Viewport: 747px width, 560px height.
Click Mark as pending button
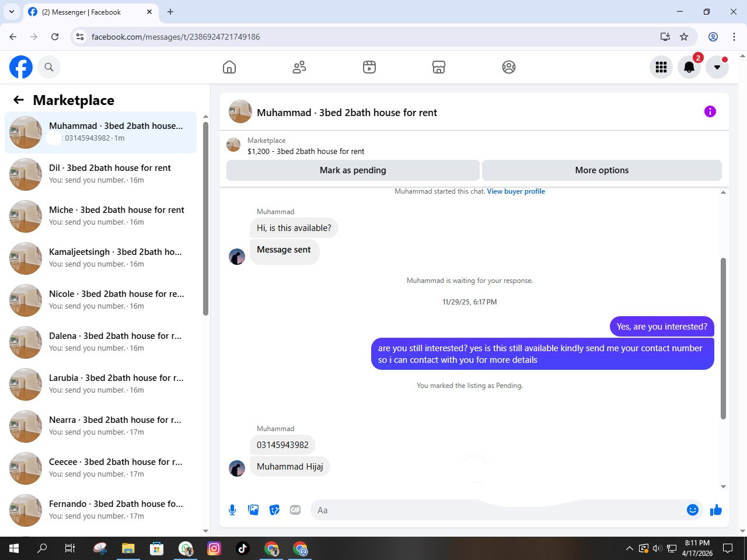pyautogui.click(x=353, y=170)
